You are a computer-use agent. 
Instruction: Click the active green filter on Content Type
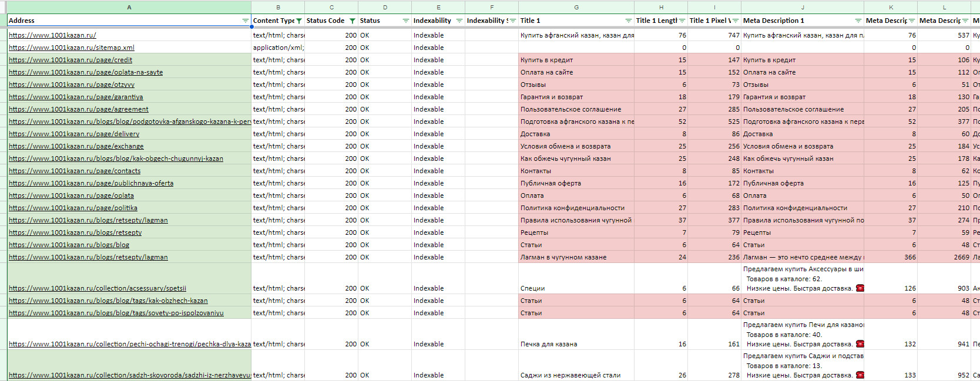[x=298, y=21]
